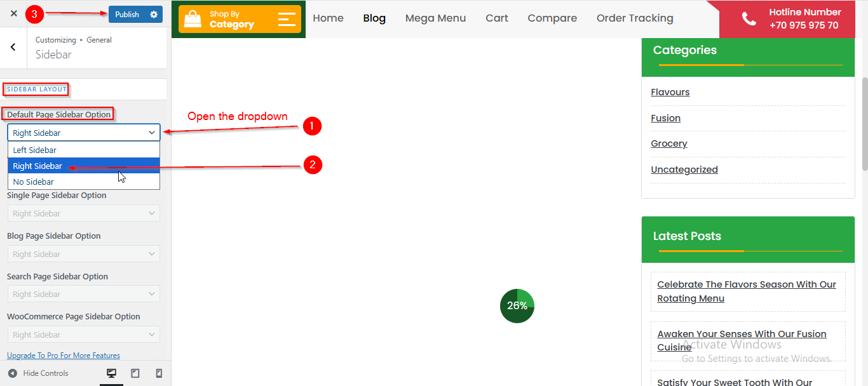
Task: Open the Grocery category link
Action: (x=669, y=143)
